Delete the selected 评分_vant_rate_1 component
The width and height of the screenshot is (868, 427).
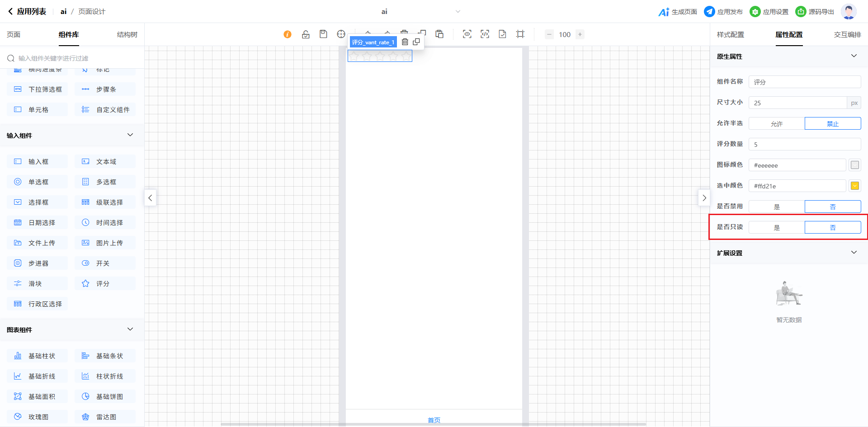point(405,42)
